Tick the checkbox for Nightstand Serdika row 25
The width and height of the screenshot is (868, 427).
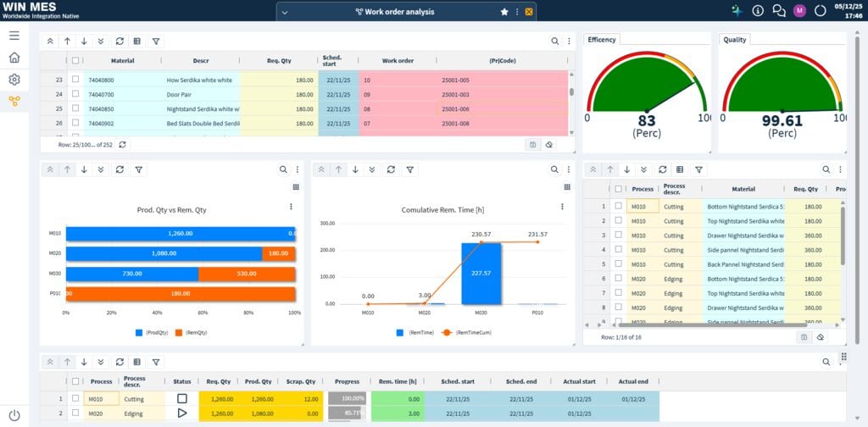75,108
